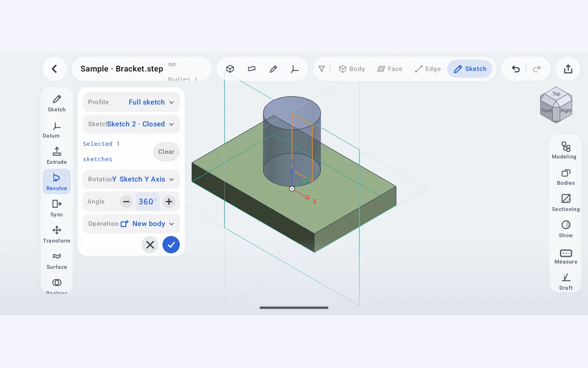Cancel the revolve with the X button

[150, 245]
